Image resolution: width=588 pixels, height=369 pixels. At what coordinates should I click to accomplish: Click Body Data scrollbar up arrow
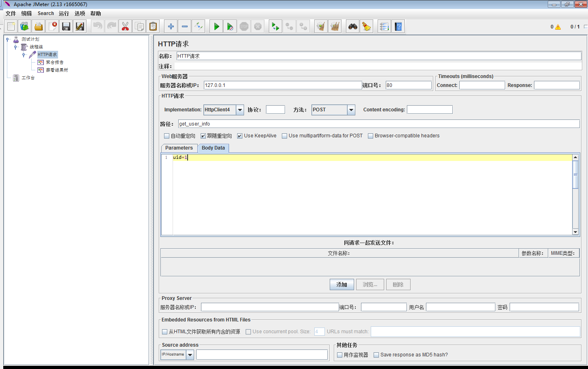coord(575,157)
